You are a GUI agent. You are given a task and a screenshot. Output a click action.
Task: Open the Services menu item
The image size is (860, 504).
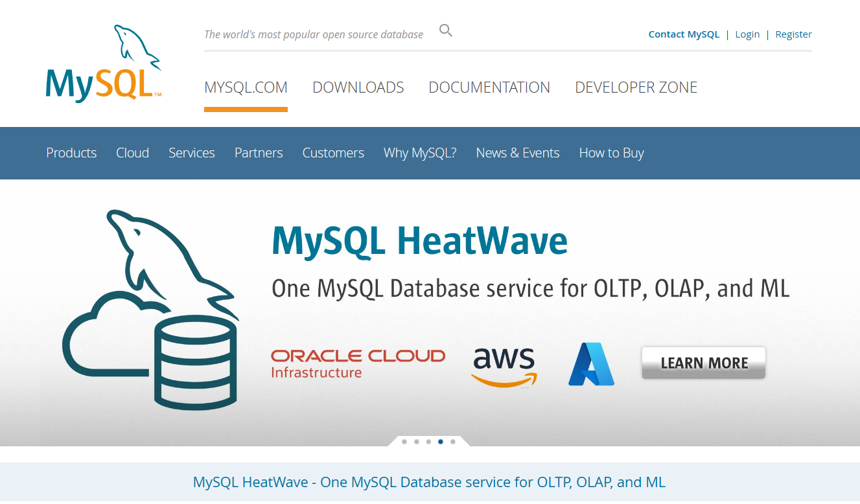click(x=192, y=153)
